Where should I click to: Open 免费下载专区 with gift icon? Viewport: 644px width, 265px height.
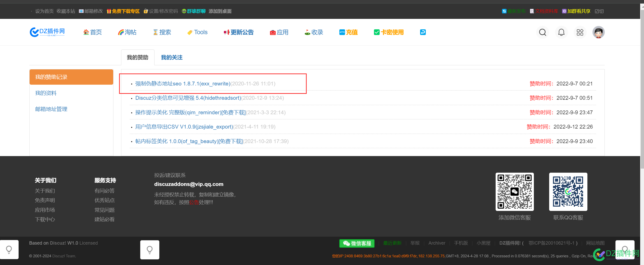click(123, 11)
